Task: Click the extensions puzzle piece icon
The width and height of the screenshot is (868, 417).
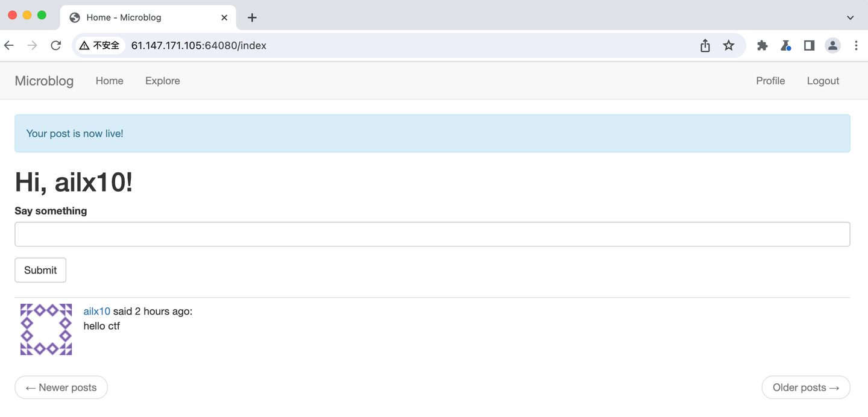Action: tap(762, 45)
